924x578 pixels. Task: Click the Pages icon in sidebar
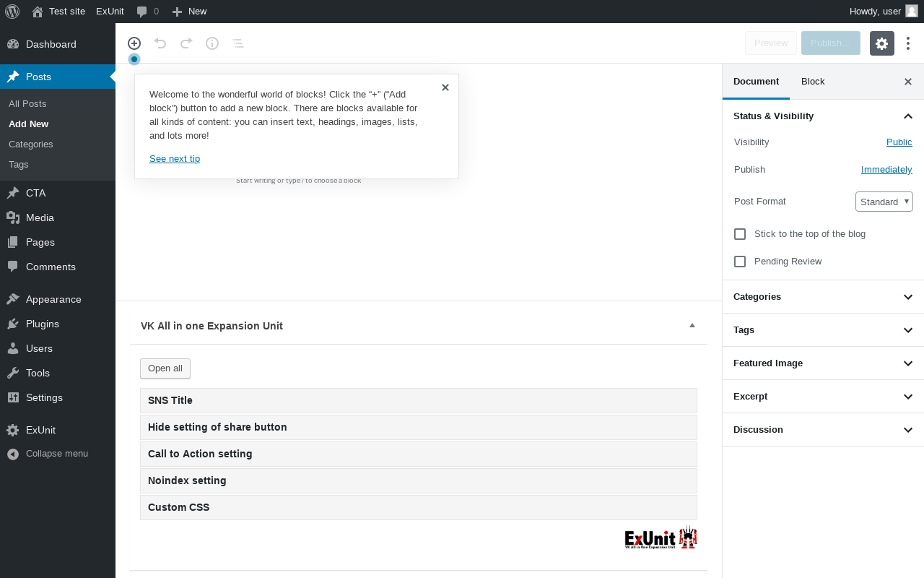(x=13, y=242)
